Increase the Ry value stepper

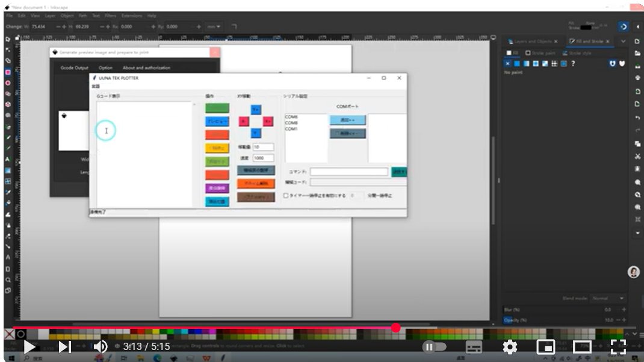(x=199, y=27)
